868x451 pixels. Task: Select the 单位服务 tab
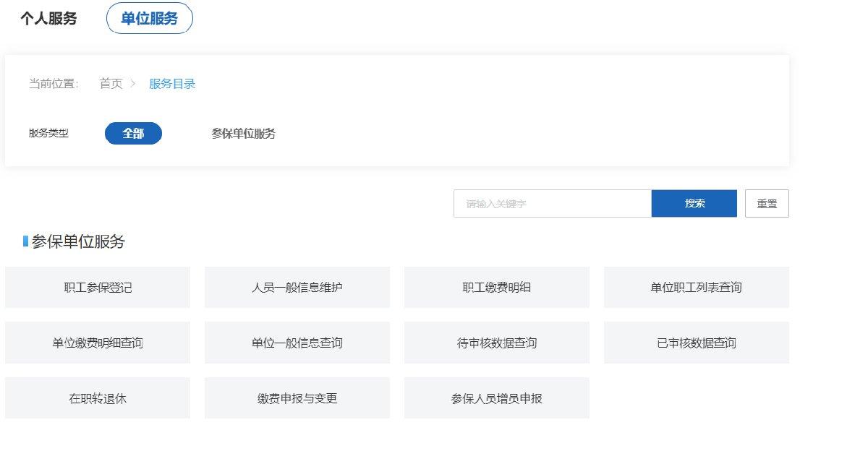pos(149,19)
